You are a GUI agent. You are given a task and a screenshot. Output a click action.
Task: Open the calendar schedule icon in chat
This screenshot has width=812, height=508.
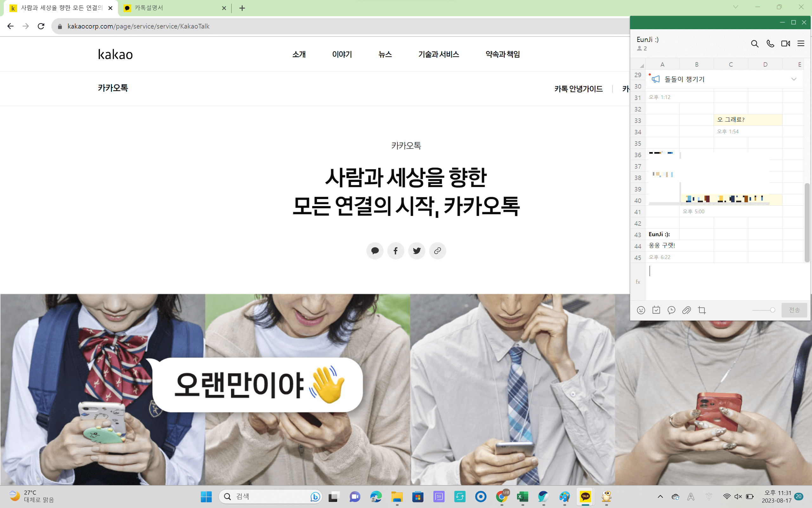tap(656, 310)
